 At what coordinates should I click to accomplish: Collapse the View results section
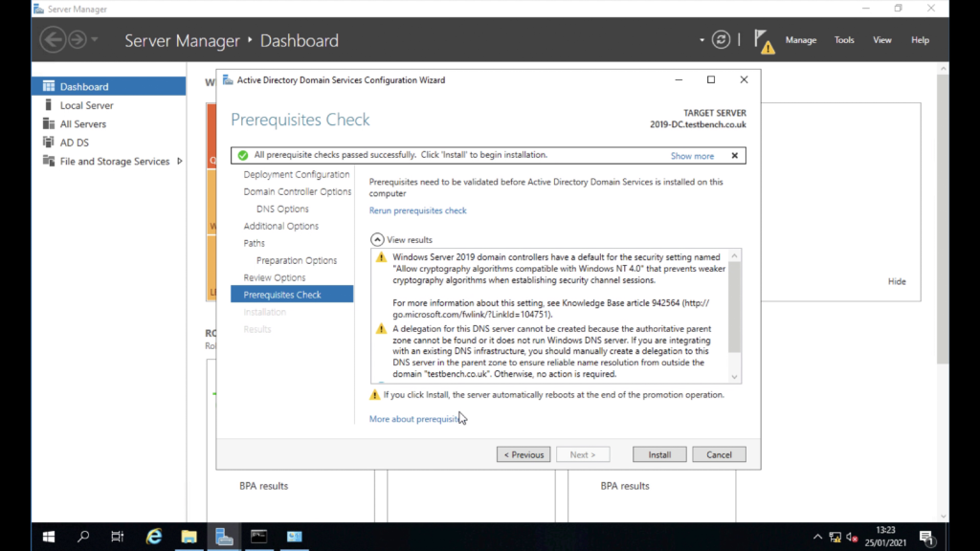pyautogui.click(x=377, y=239)
